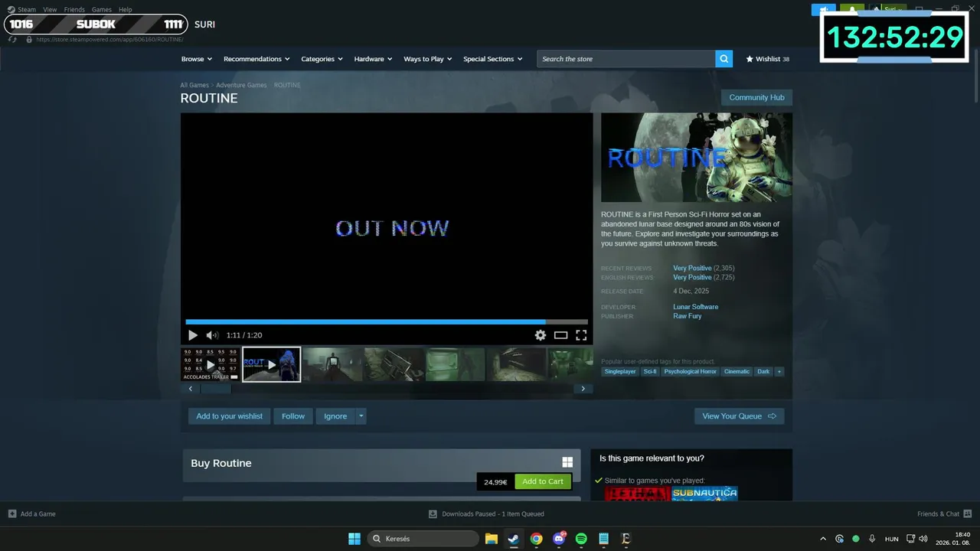The height and width of the screenshot is (551, 980).
Task: Click Add to your wishlist
Action: coord(229,416)
